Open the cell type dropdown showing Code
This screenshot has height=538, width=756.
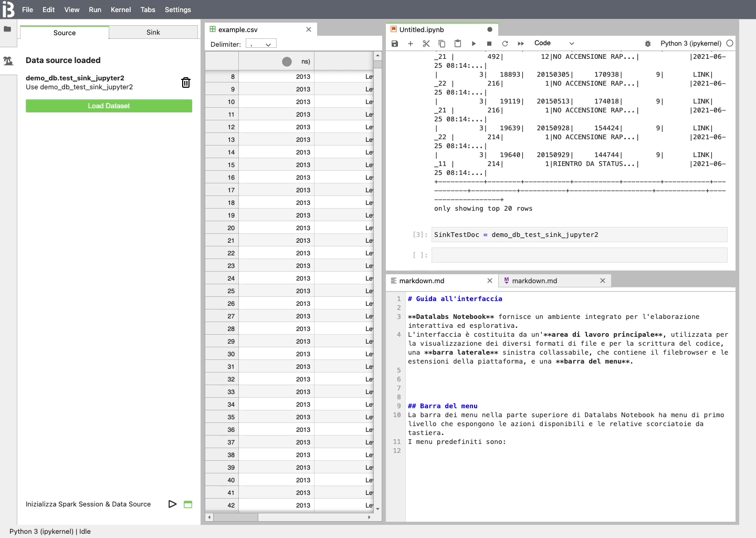pos(553,43)
